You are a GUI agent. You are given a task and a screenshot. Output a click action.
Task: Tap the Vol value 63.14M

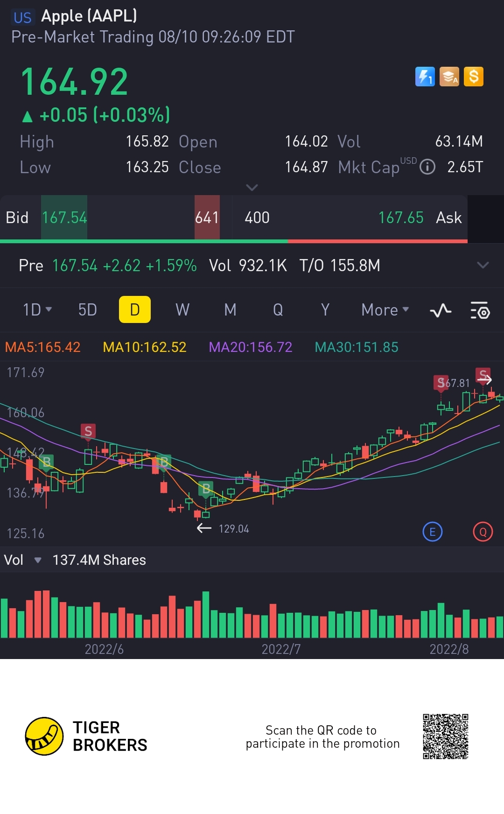point(459,141)
